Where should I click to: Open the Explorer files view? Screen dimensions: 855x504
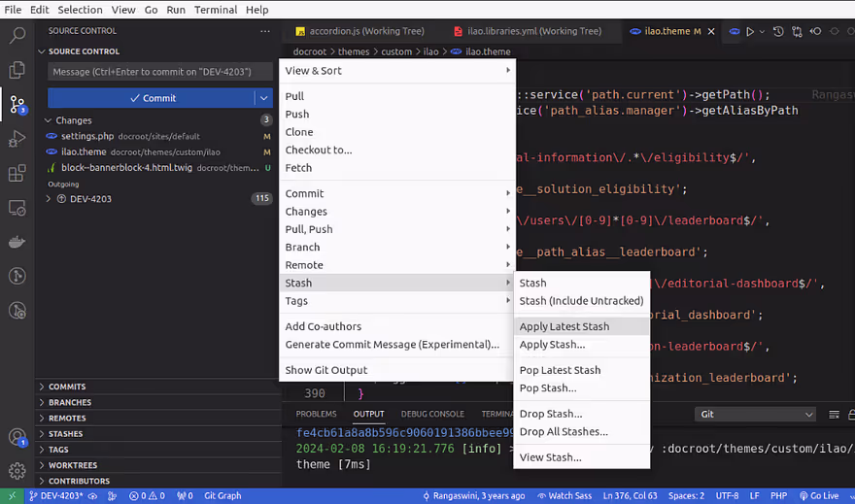pos(17,70)
